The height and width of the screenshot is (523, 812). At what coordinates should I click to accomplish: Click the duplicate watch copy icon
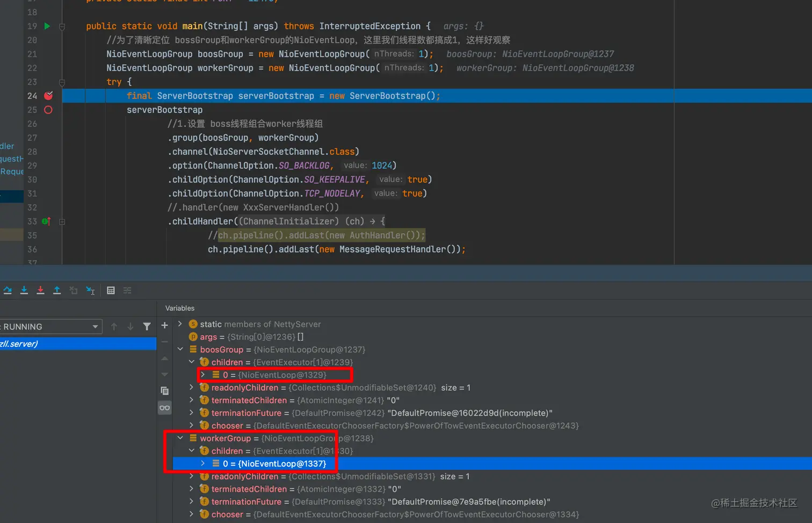pyautogui.click(x=165, y=391)
